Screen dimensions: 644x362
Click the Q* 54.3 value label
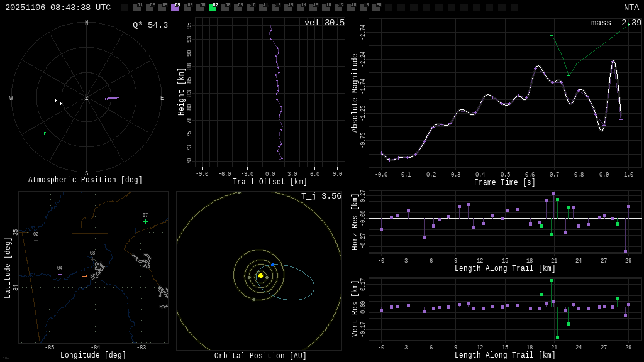[150, 25]
